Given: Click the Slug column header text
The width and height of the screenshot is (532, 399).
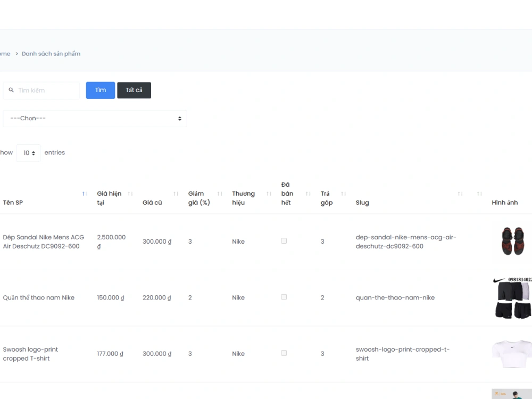Looking at the screenshot, I should [x=362, y=203].
